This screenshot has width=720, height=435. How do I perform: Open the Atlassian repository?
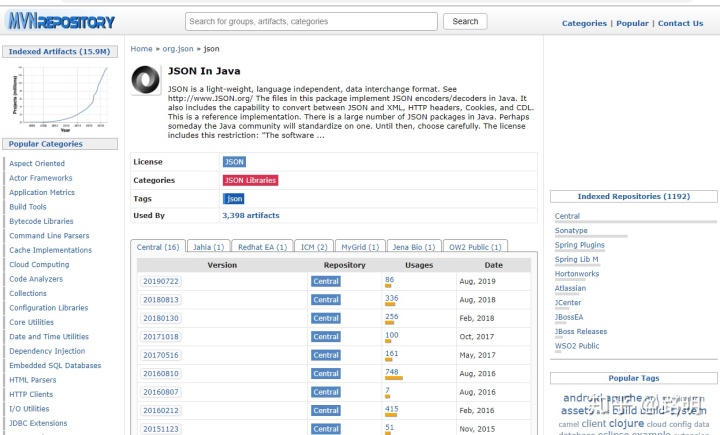[570, 288]
